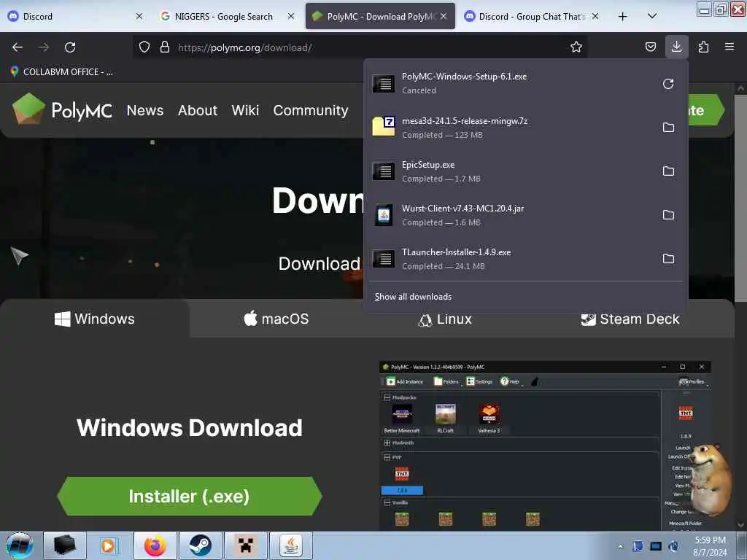Open the Firefox hamburger application menu
Image resolution: width=747 pixels, height=560 pixels.
coord(729,47)
